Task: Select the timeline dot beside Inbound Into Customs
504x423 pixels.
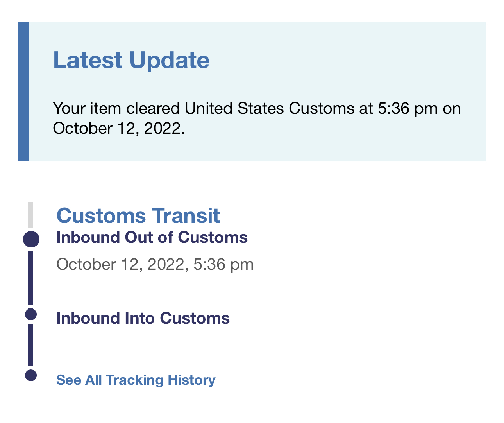Action: tap(31, 314)
